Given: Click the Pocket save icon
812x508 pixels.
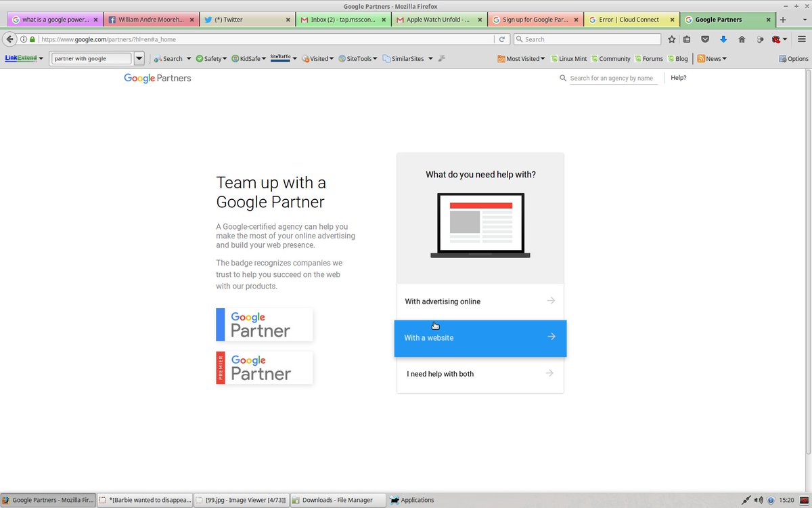Looking at the screenshot, I should [704, 39].
